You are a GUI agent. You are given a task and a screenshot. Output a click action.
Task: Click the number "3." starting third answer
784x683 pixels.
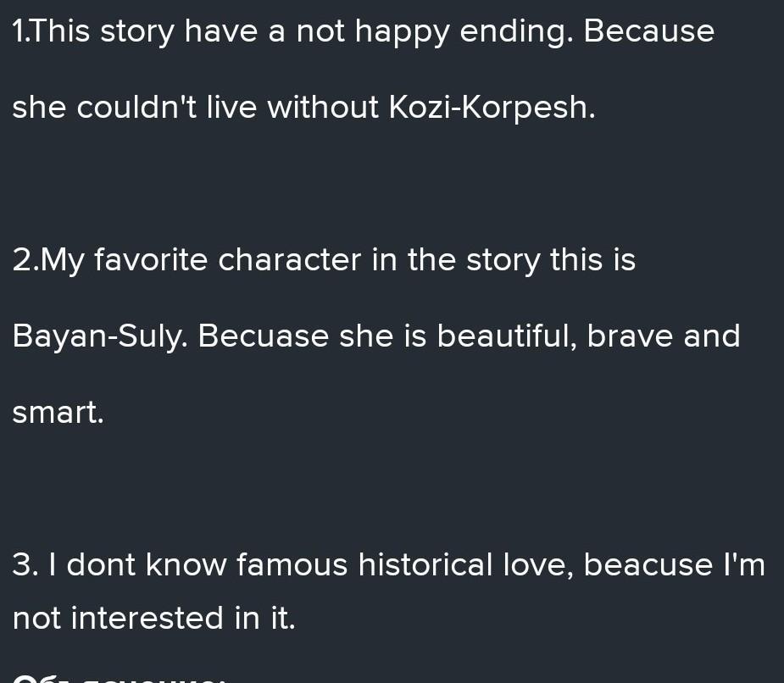25,565
